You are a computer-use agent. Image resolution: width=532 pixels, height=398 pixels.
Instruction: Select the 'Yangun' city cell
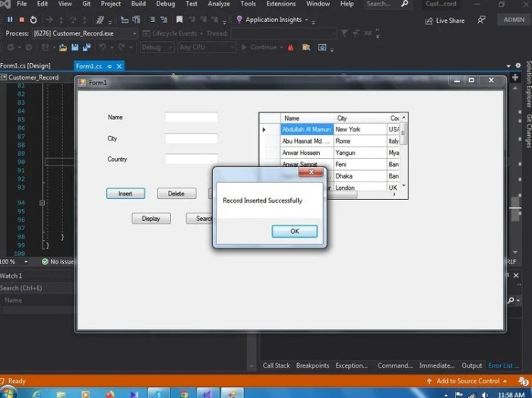coord(360,153)
